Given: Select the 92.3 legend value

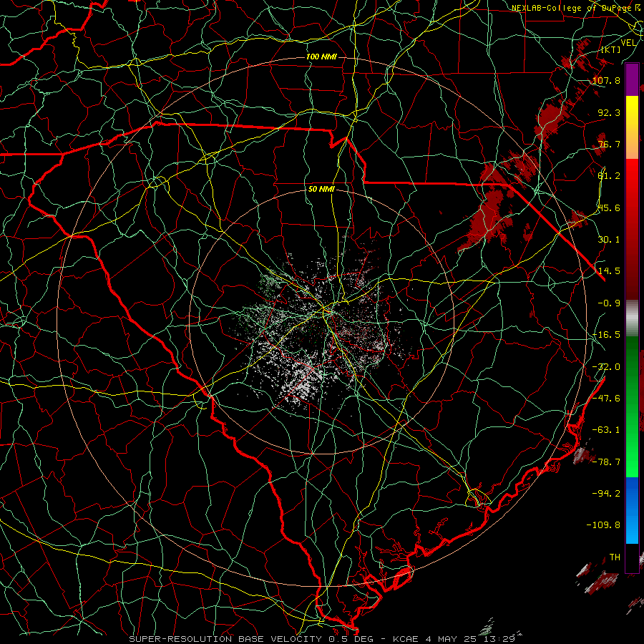Looking at the screenshot, I should [609, 112].
